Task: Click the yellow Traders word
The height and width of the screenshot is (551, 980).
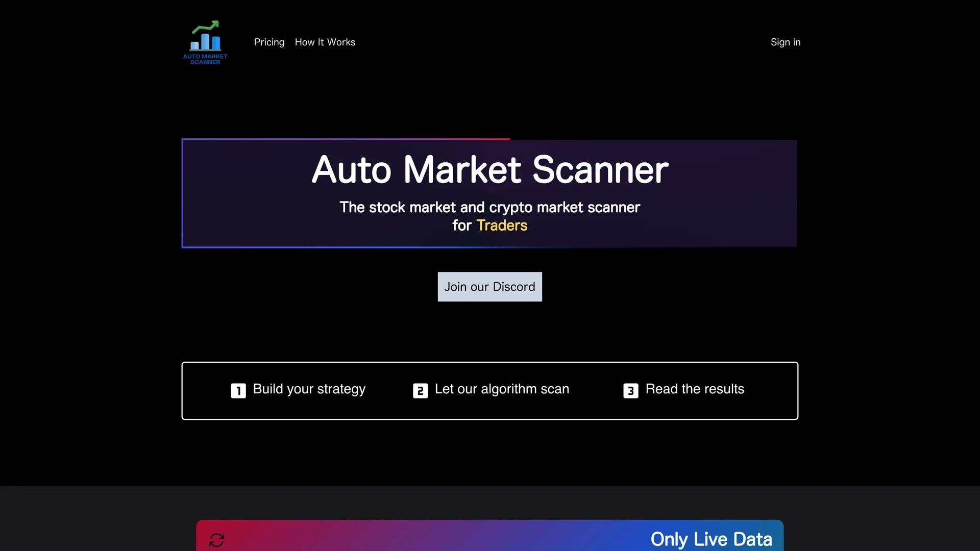Action: pyautogui.click(x=502, y=226)
